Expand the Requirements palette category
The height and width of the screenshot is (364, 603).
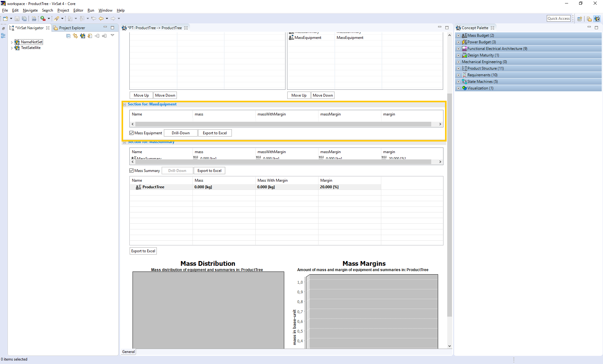click(458, 75)
